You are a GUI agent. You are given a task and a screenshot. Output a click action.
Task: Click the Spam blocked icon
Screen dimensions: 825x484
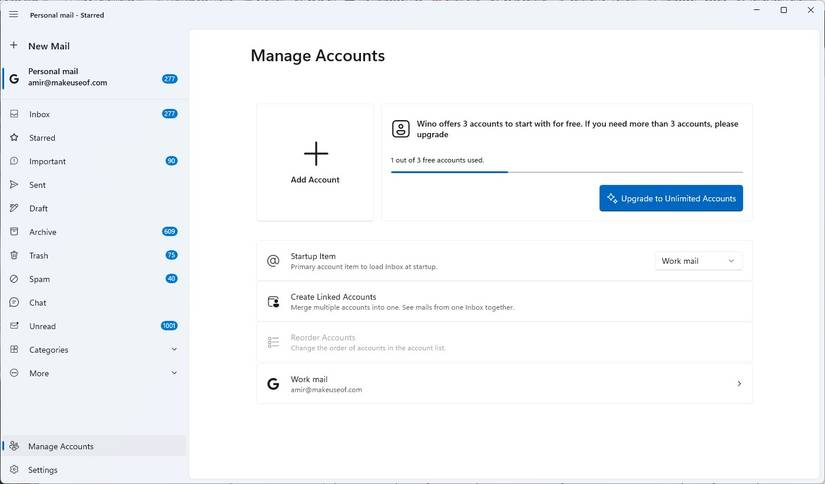14,279
